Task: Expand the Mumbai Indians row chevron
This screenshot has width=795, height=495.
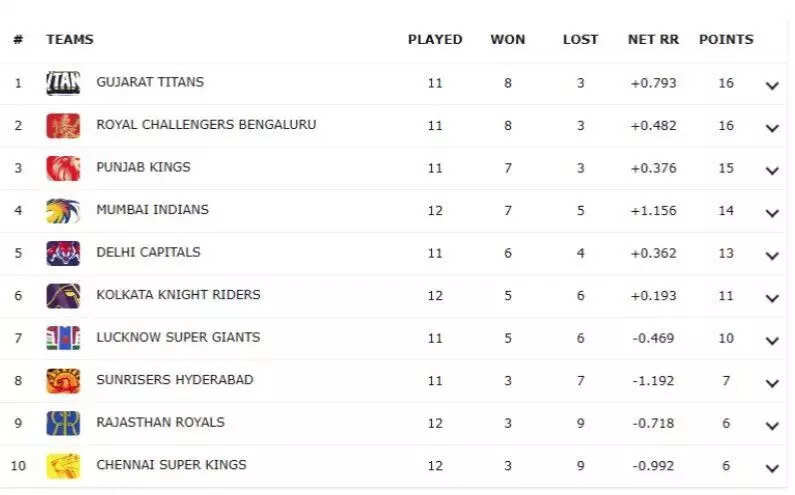Action: [772, 214]
